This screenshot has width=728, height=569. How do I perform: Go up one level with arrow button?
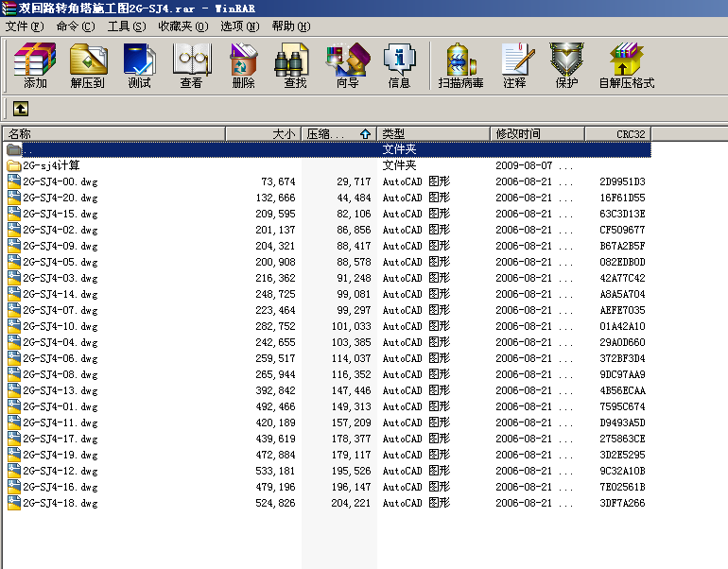[21, 109]
